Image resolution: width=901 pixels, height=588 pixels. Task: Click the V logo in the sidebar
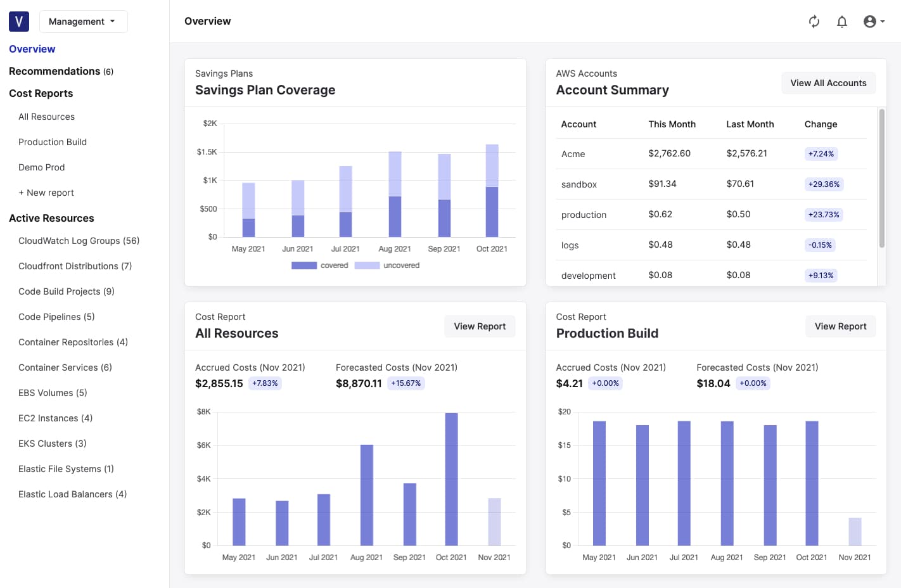click(18, 21)
